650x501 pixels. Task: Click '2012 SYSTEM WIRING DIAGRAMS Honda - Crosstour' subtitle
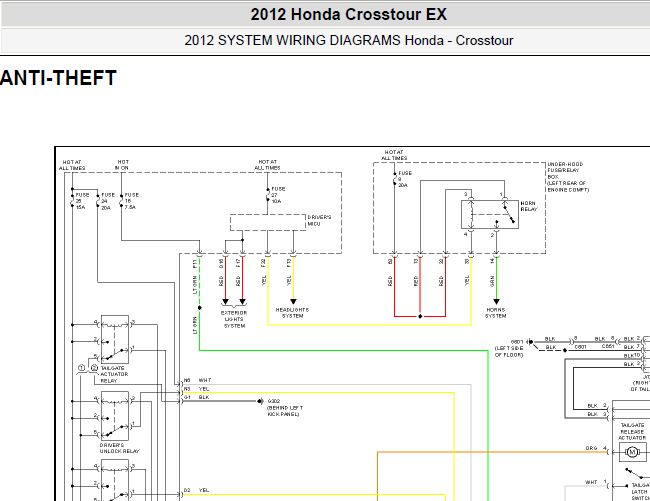click(349, 40)
